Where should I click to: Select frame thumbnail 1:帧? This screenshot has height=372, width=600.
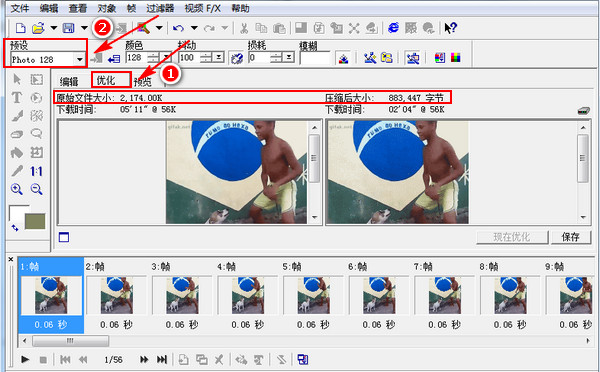coord(51,295)
